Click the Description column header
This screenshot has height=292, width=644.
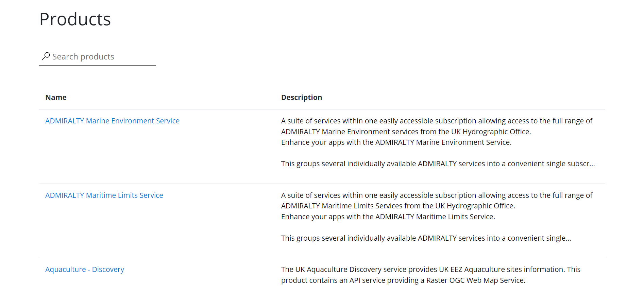pyautogui.click(x=301, y=97)
